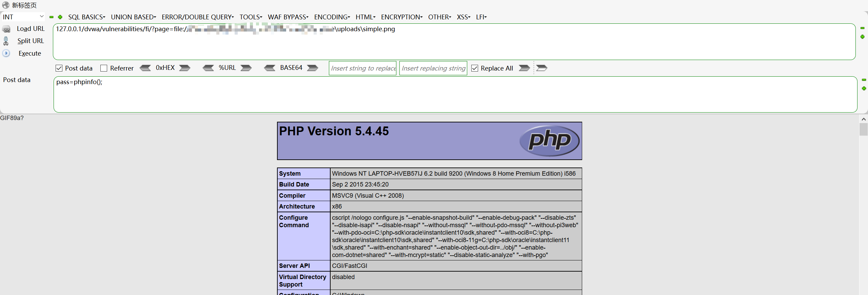
Task: Click the Split URL button
Action: tap(31, 41)
